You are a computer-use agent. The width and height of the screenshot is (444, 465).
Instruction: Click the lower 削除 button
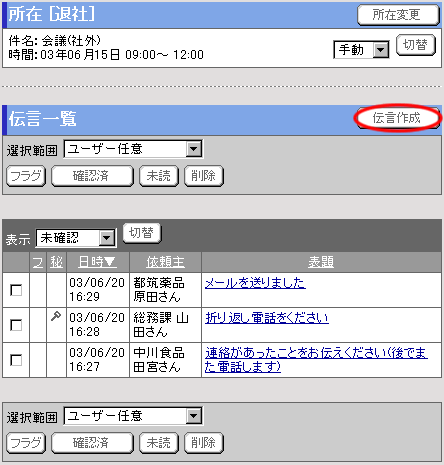pos(204,443)
